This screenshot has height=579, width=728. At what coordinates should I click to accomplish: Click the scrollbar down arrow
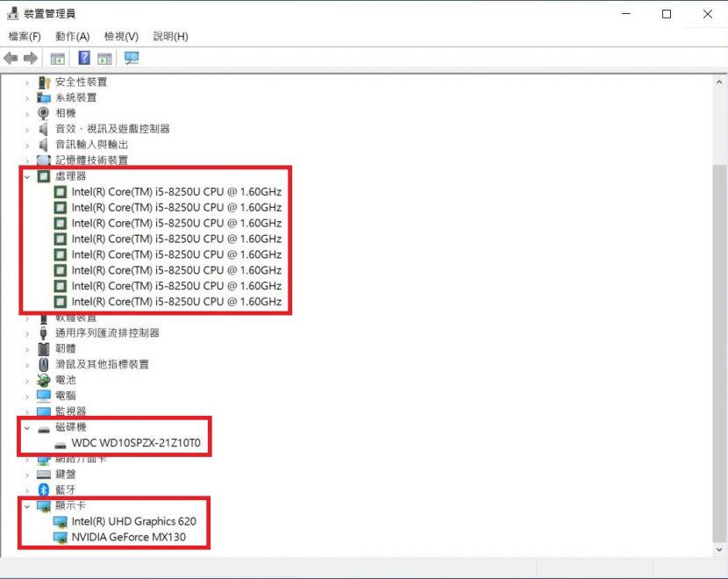719,550
